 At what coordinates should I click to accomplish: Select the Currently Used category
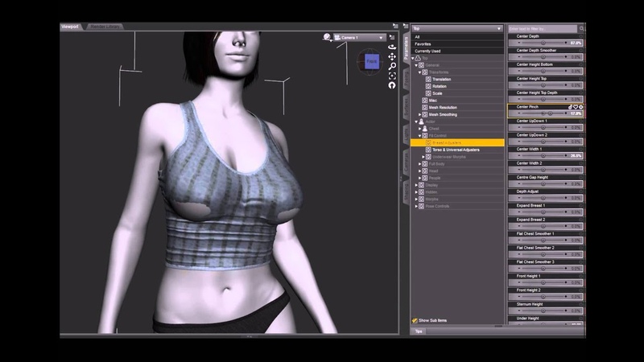(x=457, y=51)
